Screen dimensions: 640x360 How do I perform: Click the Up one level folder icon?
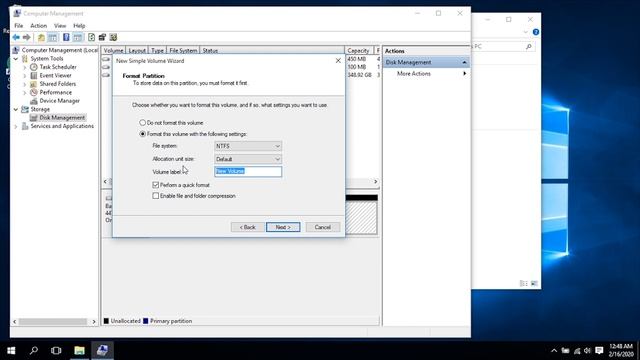(41, 38)
